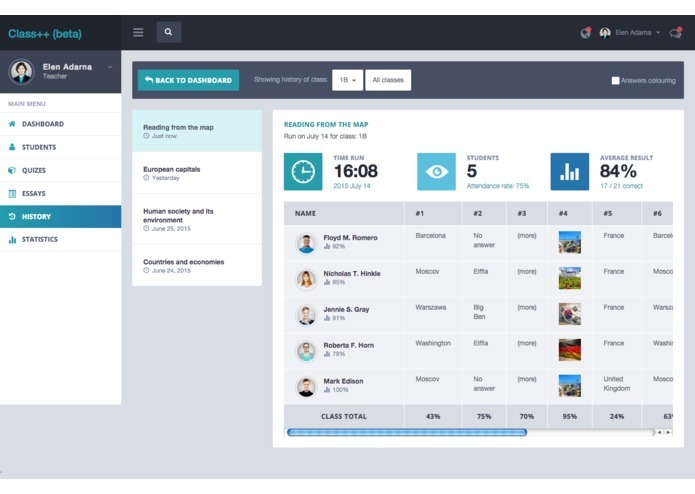Click Jennie S. Gray's avatar

pos(306,315)
